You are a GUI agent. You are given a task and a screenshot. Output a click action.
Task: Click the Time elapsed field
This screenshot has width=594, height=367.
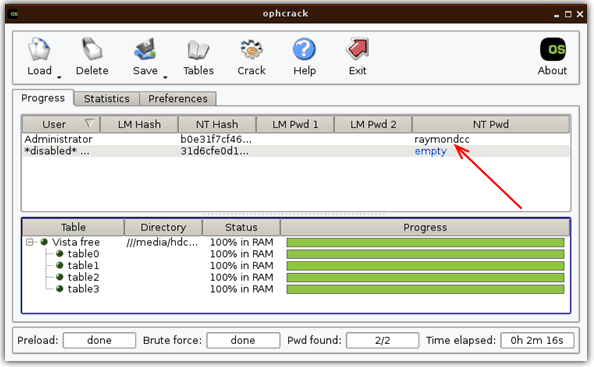pyautogui.click(x=537, y=340)
